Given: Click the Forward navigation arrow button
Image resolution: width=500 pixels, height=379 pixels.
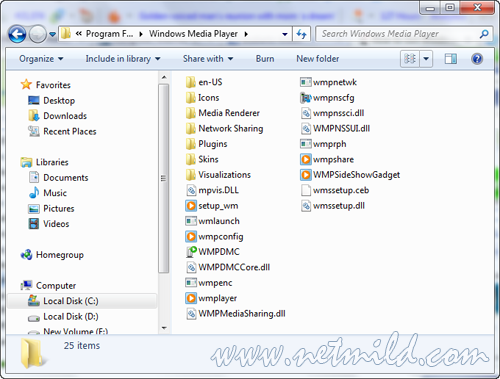Looking at the screenshot, I should coord(38,34).
